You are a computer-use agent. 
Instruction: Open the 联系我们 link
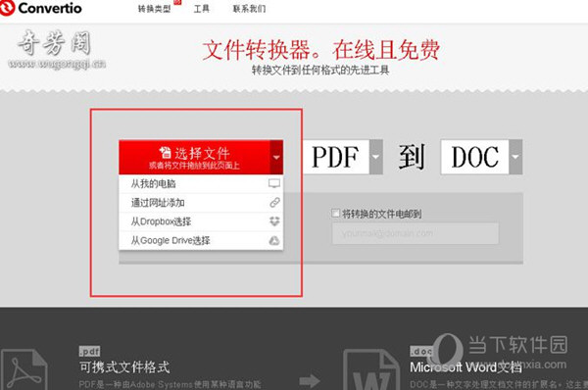pyautogui.click(x=249, y=8)
